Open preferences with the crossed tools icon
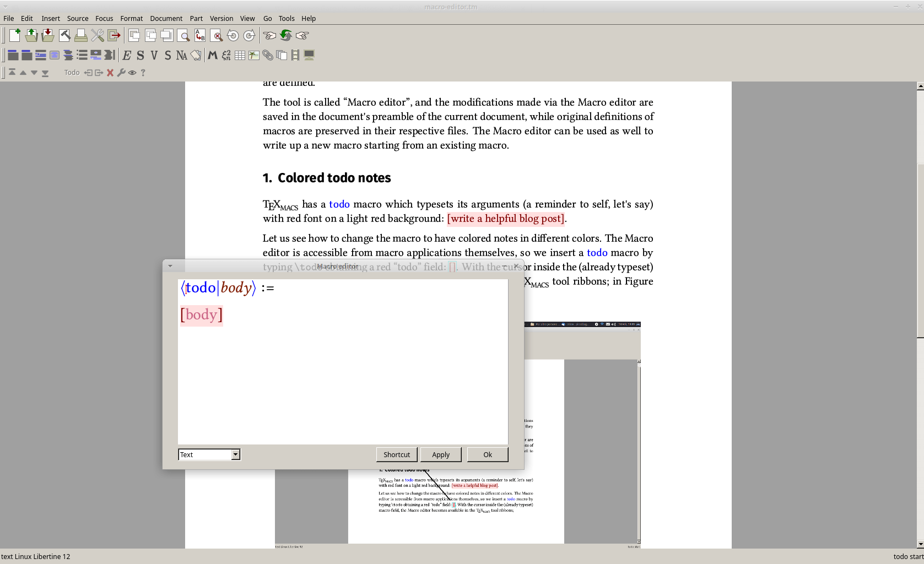 pyautogui.click(x=98, y=35)
